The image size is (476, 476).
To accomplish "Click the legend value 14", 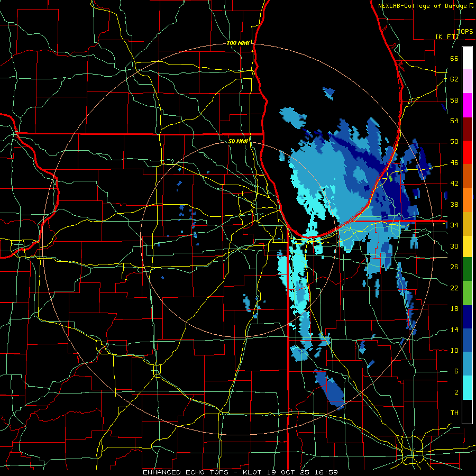I will (x=454, y=329).
